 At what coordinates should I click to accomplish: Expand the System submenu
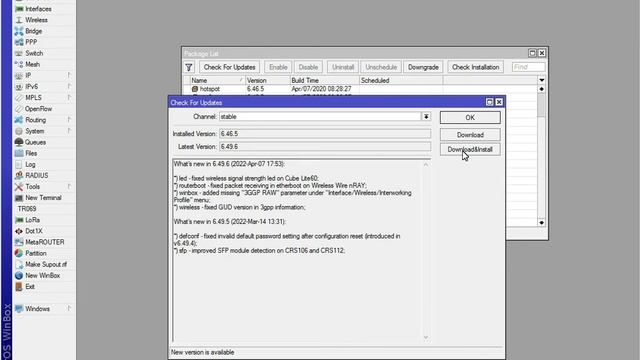(x=69, y=131)
